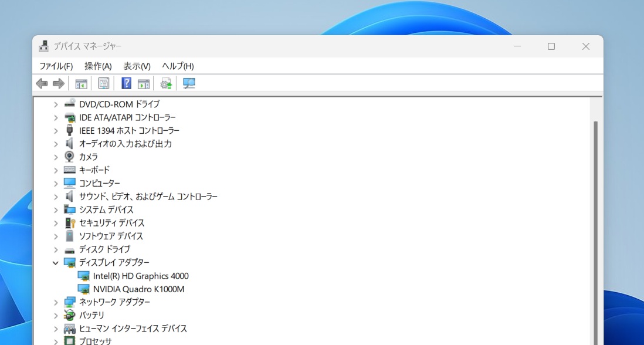This screenshot has width=644, height=345.
Task: Click the monitor icon next to コンピューター
Action: tap(70, 183)
